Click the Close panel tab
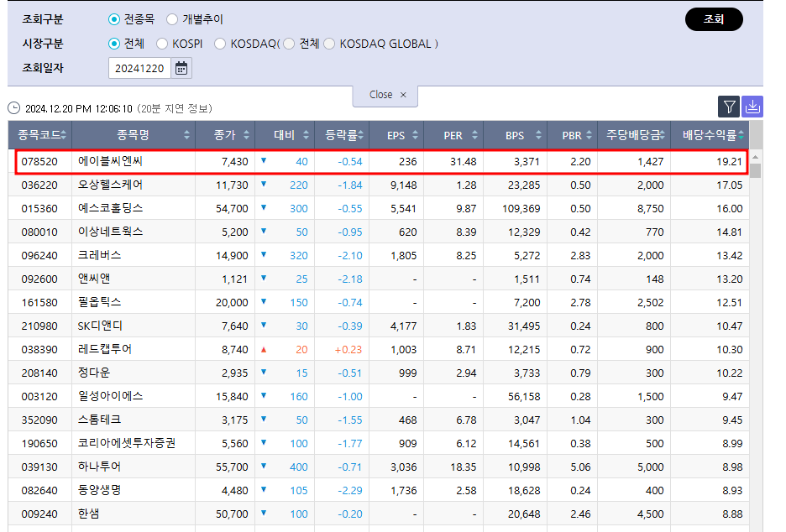786x532 pixels. coord(385,95)
